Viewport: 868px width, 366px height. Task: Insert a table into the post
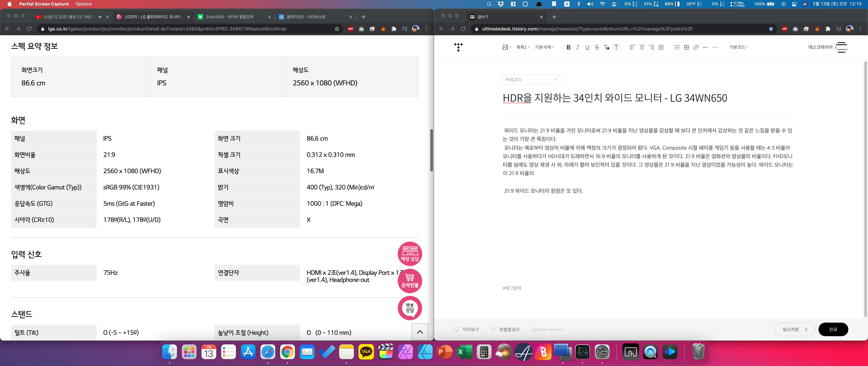686,47
